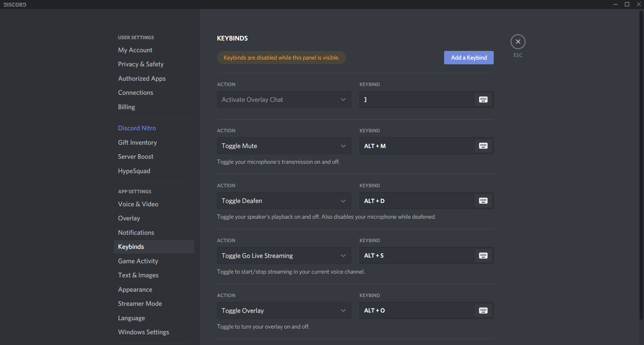
Task: Click keyboard record icon in ALT + S keybind
Action: tap(483, 256)
